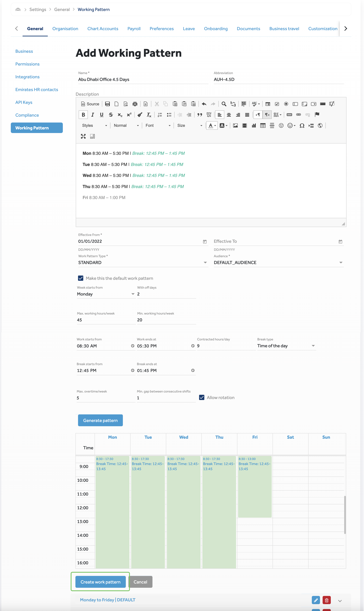Viewport: 364px width, 611px height.
Task: Uncheck Make this the default work pattern
Action: pos(81,278)
